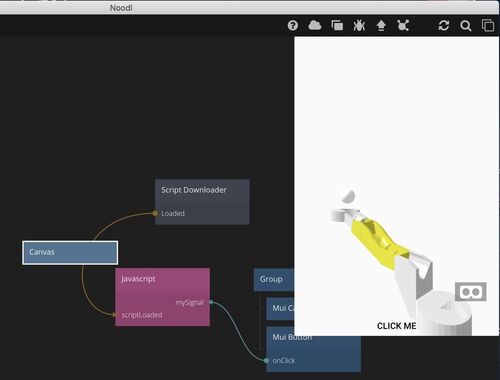Click the CLICK ME button in preview
Screen dimensions: 500x380
[396, 326]
